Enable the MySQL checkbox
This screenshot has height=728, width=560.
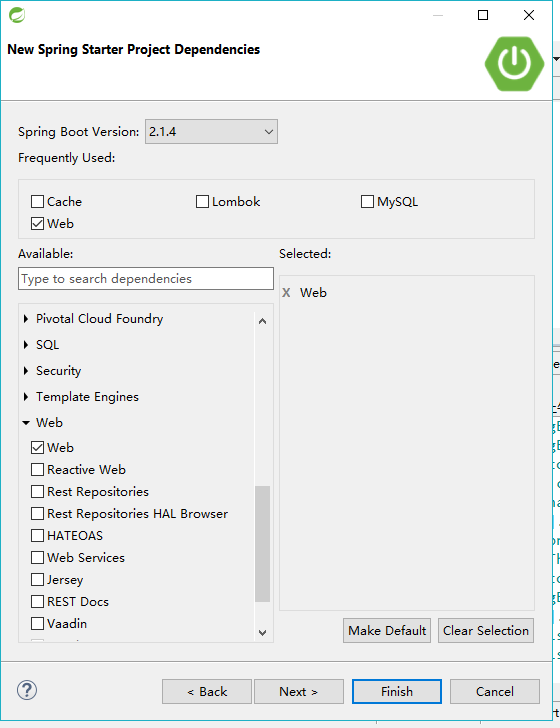tap(367, 202)
